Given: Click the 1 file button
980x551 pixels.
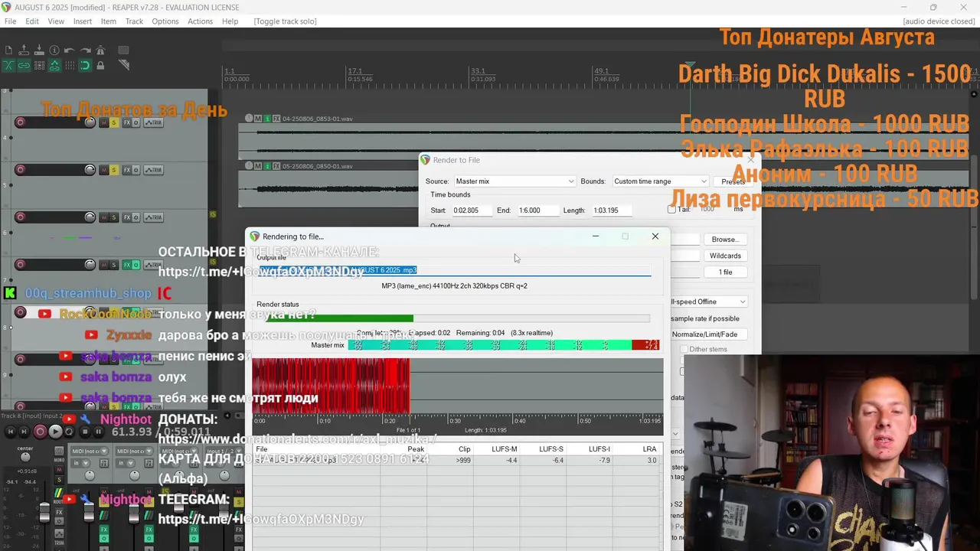Looking at the screenshot, I should click(x=724, y=272).
